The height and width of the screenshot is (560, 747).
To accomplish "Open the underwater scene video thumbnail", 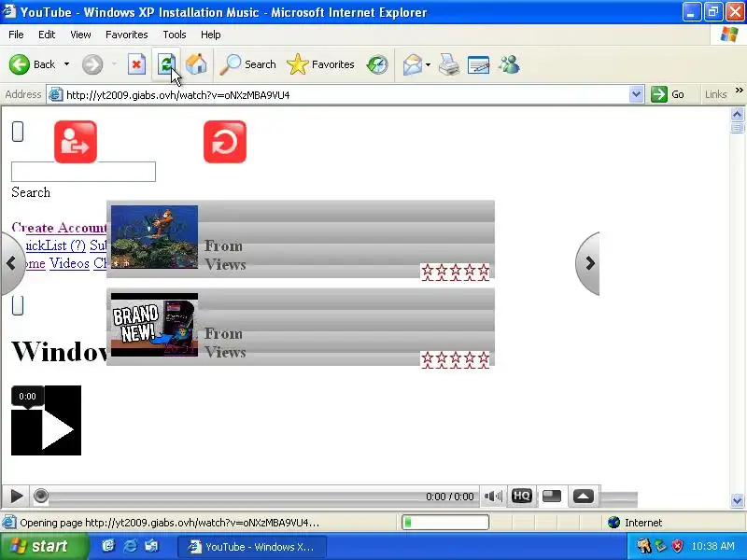I will pos(154,237).
